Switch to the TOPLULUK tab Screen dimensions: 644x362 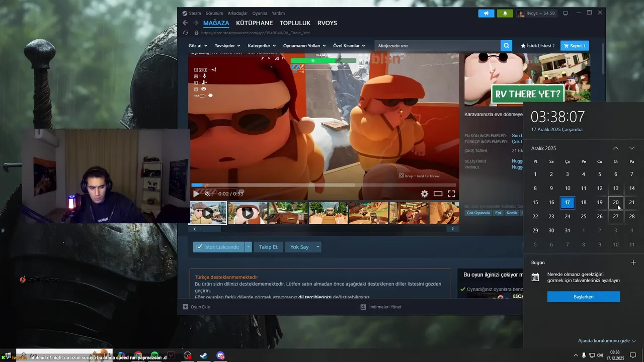(x=295, y=23)
